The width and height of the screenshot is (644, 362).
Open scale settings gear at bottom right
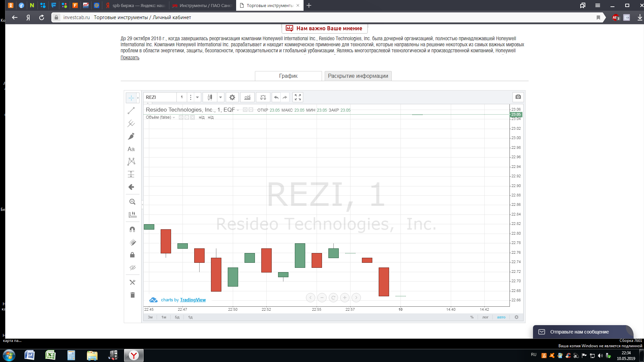click(517, 317)
